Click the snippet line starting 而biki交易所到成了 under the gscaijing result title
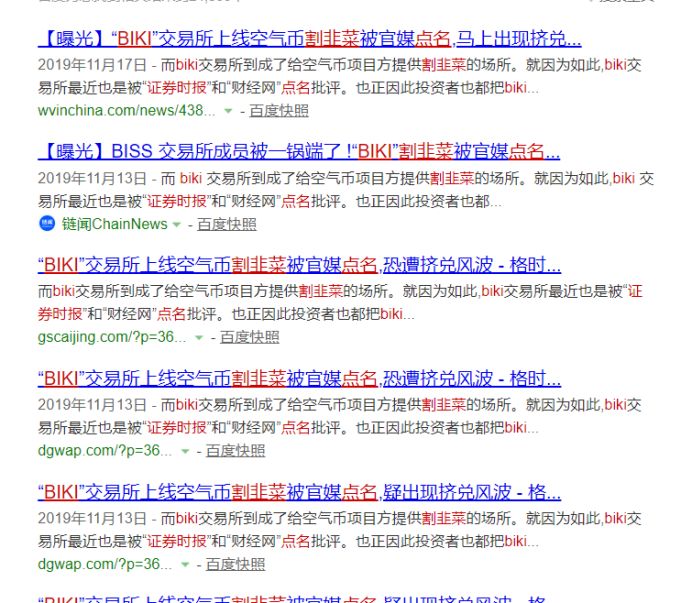 [x=340, y=291]
